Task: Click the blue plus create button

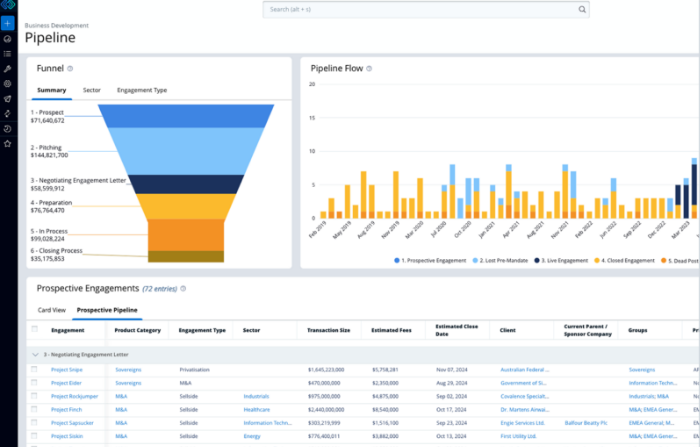Action: [x=7, y=22]
